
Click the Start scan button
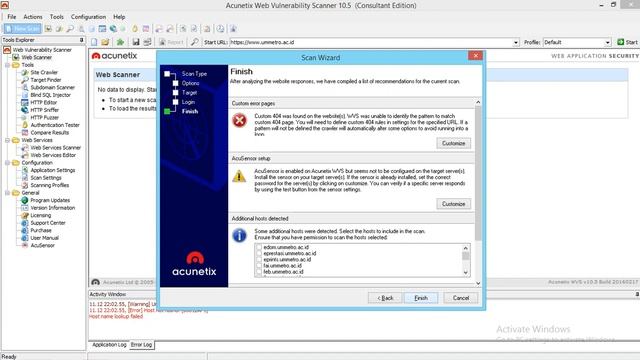(x=627, y=42)
